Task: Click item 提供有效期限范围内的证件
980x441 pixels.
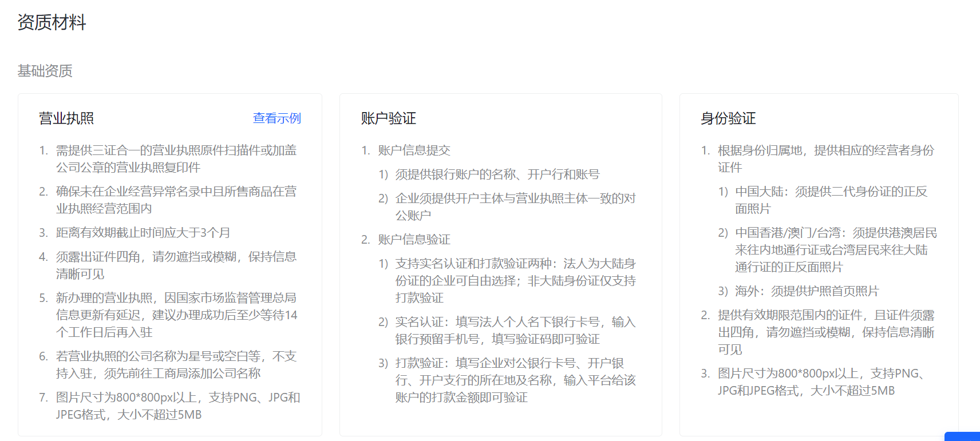Action: point(826,332)
